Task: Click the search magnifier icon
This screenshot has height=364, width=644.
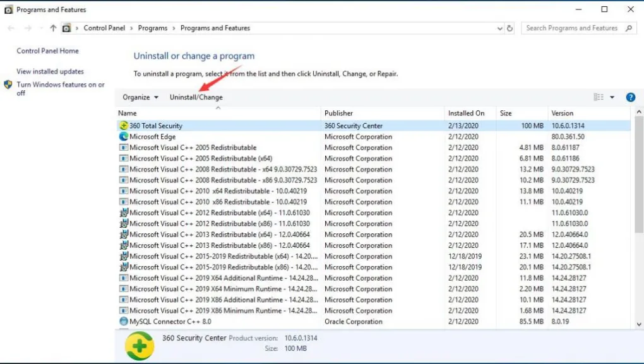Action: 629,28
